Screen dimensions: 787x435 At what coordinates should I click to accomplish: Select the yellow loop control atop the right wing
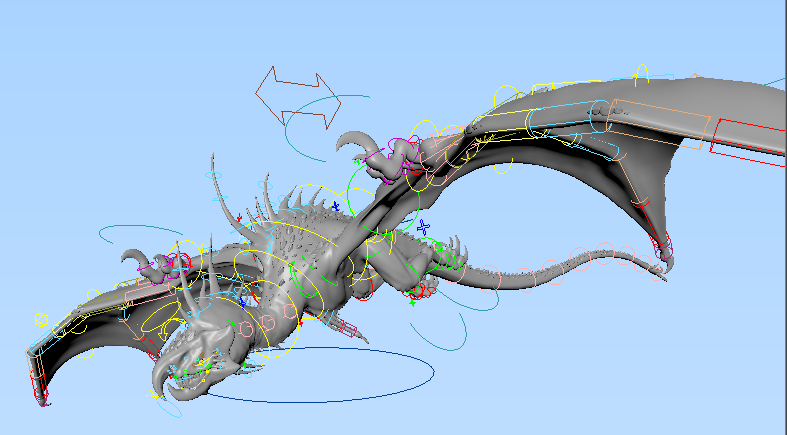(x=641, y=74)
